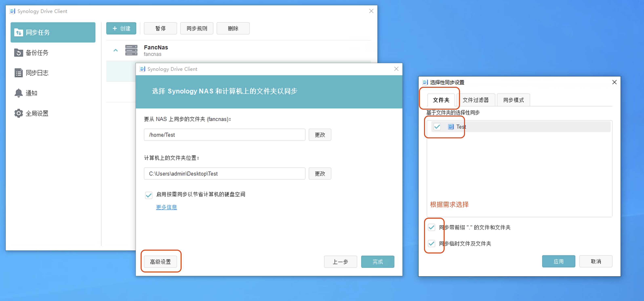The height and width of the screenshot is (301, 644).
Task: Toggle syncing files prefixed with a dot
Action: pos(431,227)
